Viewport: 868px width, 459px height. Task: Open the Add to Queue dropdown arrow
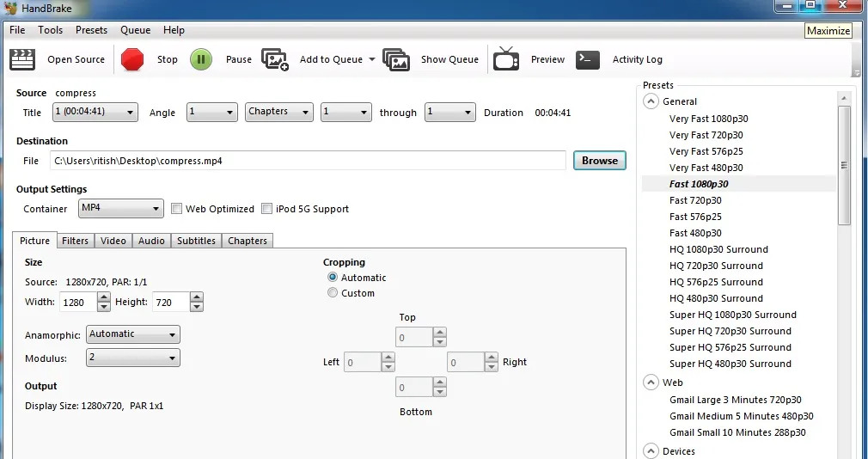pyautogui.click(x=371, y=59)
